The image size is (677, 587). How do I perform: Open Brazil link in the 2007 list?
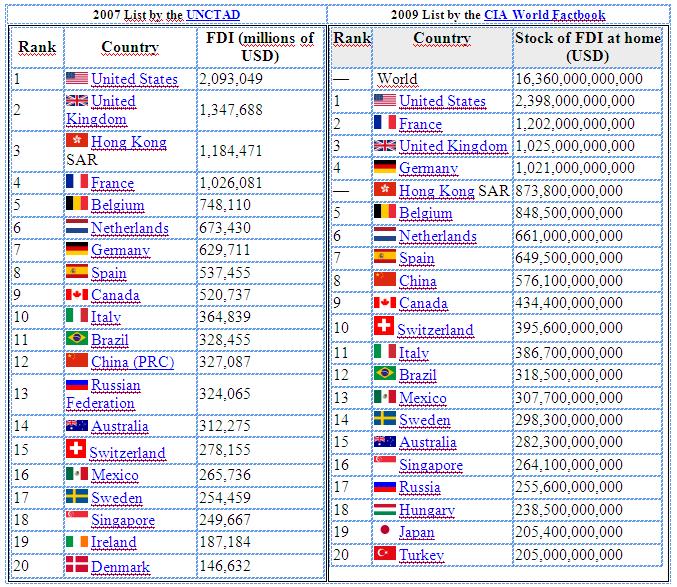click(110, 340)
